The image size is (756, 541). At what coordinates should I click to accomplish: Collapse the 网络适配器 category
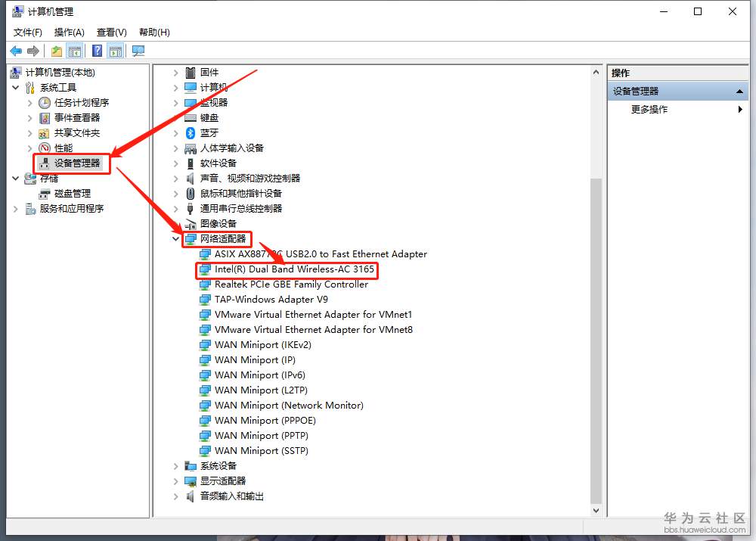(175, 238)
